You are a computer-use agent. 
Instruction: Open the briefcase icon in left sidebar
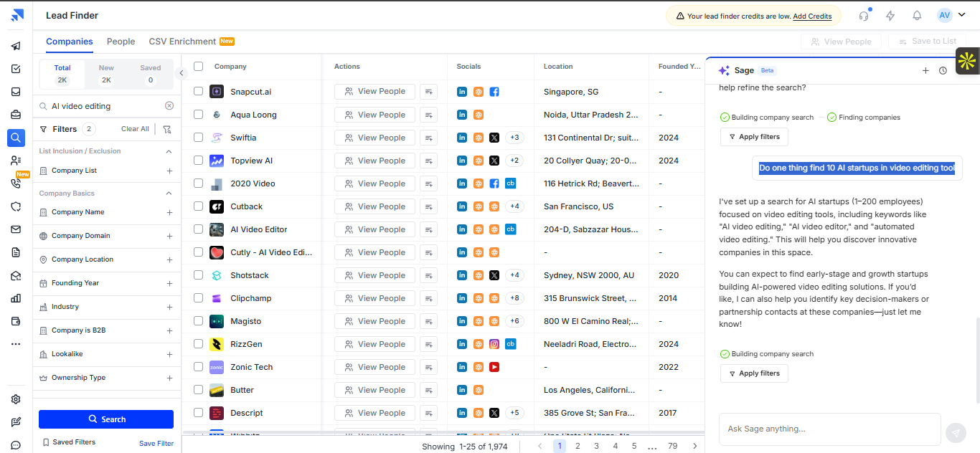16,115
